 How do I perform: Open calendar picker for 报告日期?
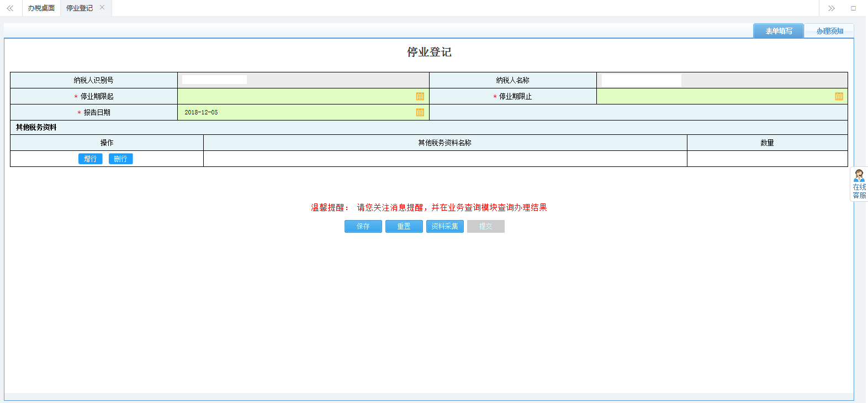(x=420, y=112)
